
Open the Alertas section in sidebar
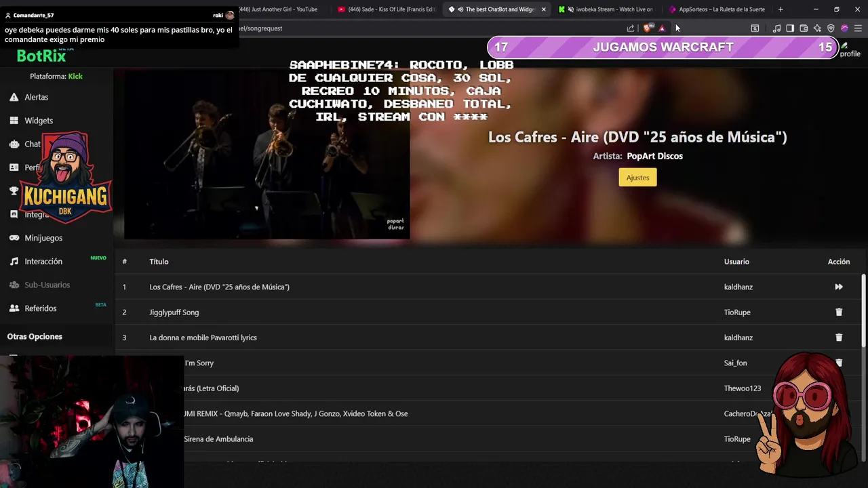(37, 97)
